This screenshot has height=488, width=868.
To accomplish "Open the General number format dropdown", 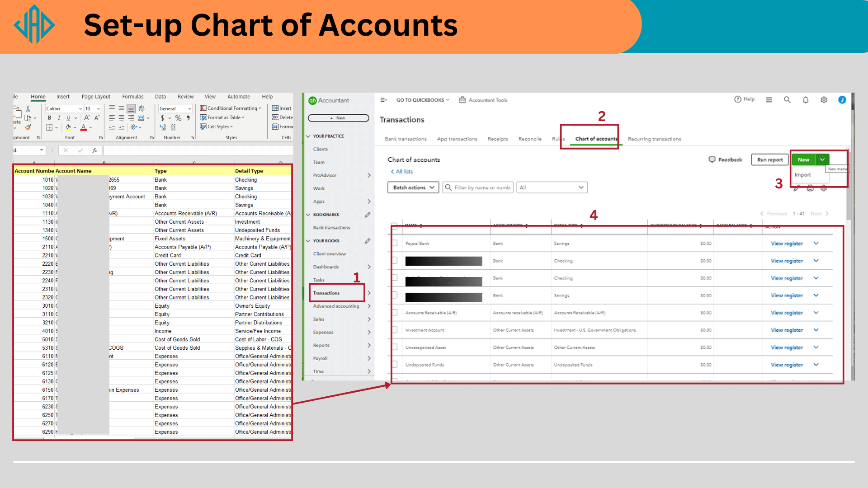I will (189, 109).
